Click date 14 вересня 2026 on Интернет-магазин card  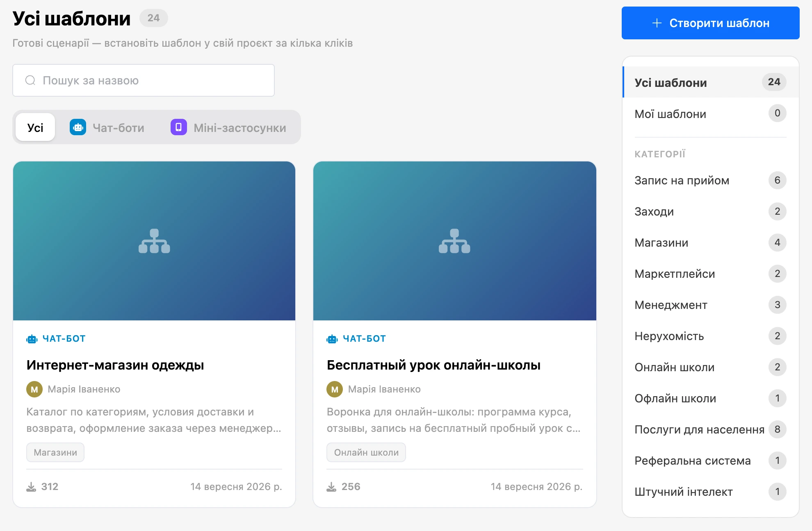click(236, 487)
